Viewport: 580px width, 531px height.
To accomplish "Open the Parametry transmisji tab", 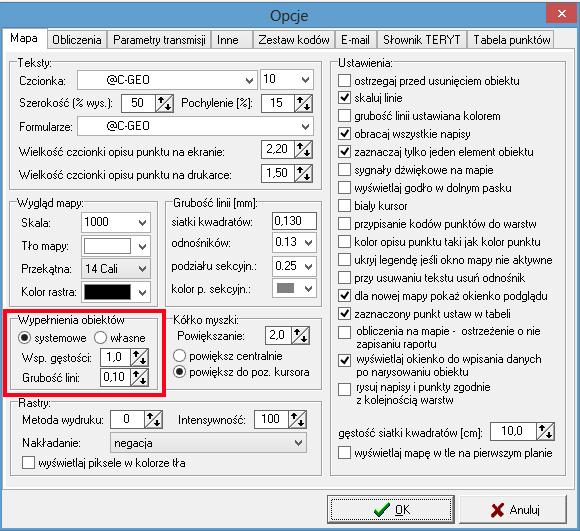I will tap(159, 40).
